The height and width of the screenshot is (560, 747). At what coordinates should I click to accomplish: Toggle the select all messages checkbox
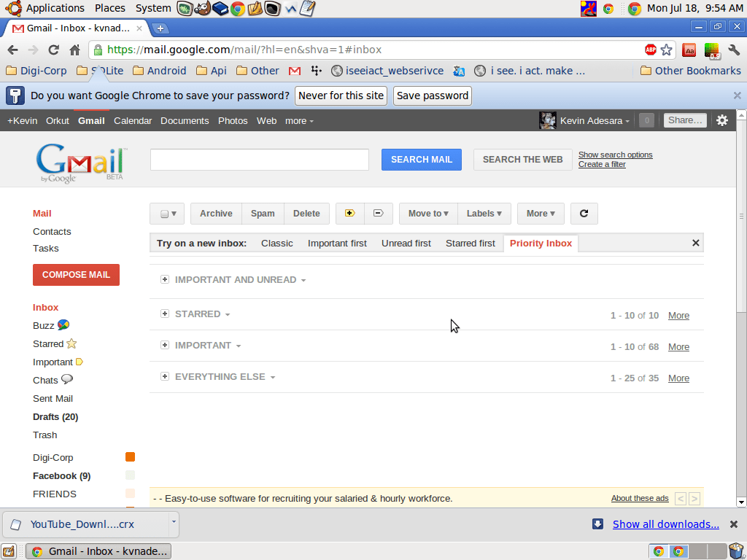164,214
